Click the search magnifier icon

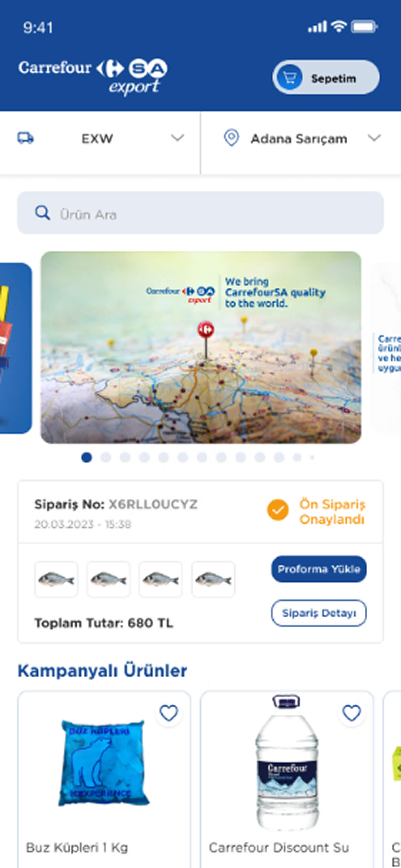tap(42, 213)
